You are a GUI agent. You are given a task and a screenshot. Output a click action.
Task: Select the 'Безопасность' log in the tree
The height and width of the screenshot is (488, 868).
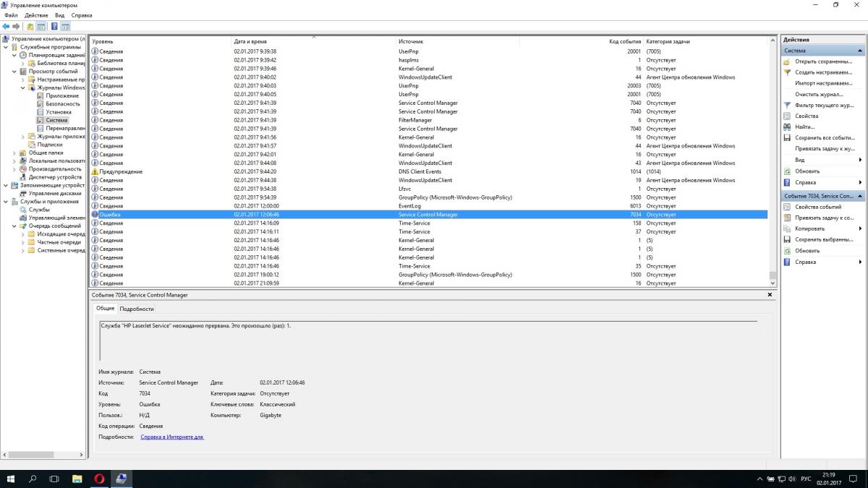click(x=63, y=104)
